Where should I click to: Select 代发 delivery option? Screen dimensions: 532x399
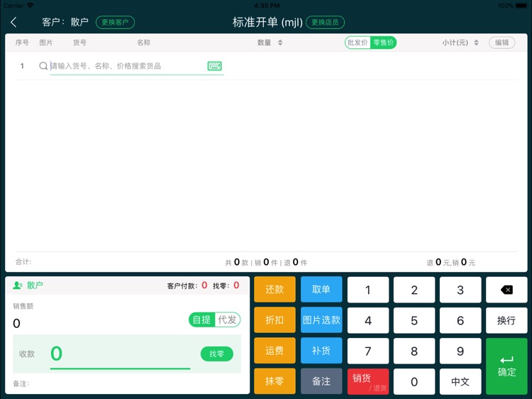(227, 319)
